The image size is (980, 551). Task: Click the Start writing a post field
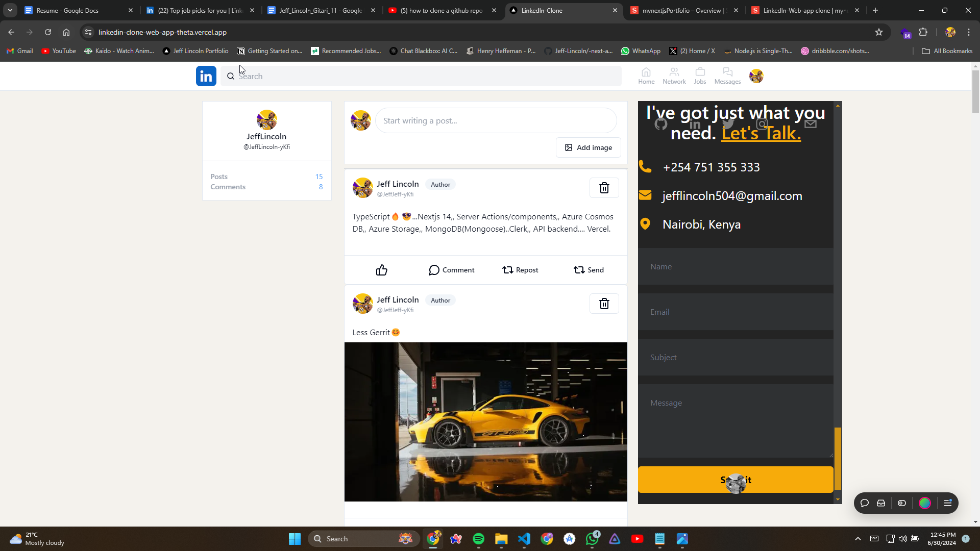coord(495,121)
